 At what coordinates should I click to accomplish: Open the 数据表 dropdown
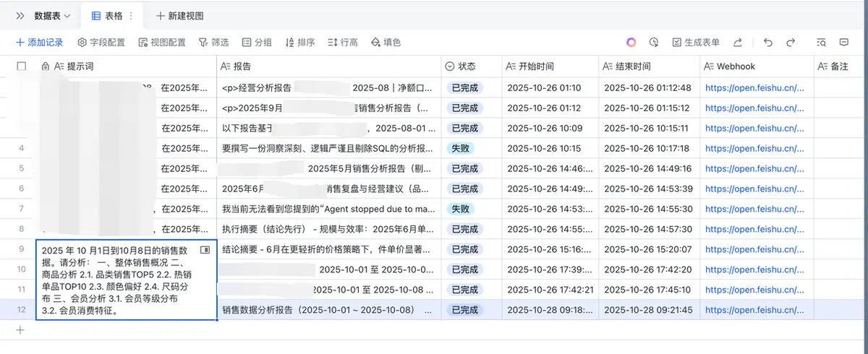point(53,15)
